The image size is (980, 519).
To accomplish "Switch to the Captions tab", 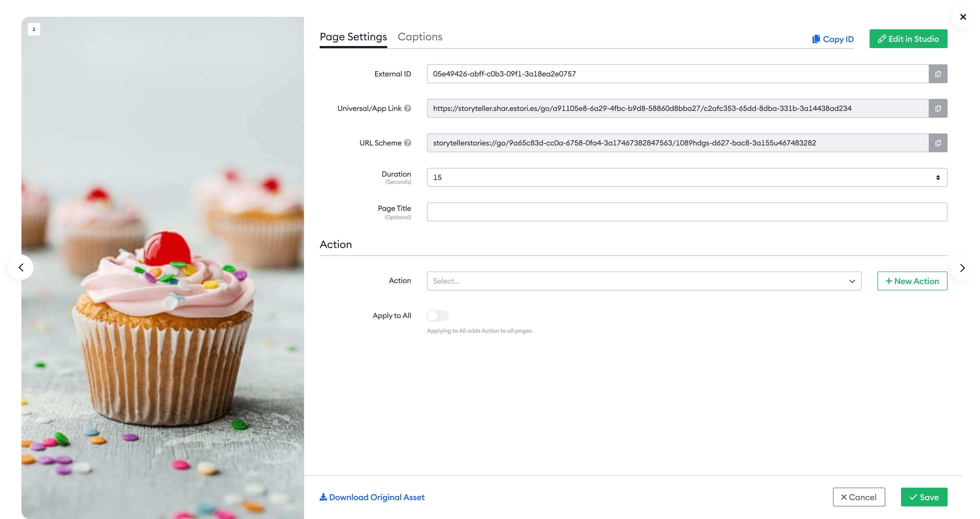I will (420, 37).
